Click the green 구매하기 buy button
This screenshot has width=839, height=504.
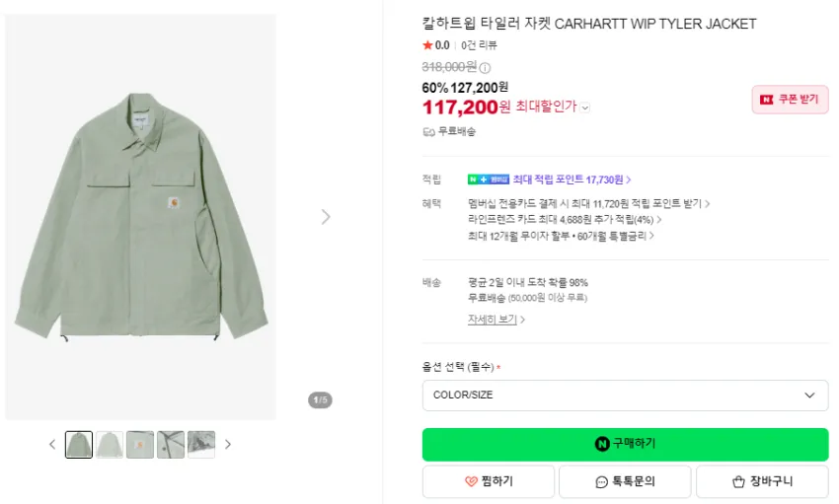coord(625,444)
